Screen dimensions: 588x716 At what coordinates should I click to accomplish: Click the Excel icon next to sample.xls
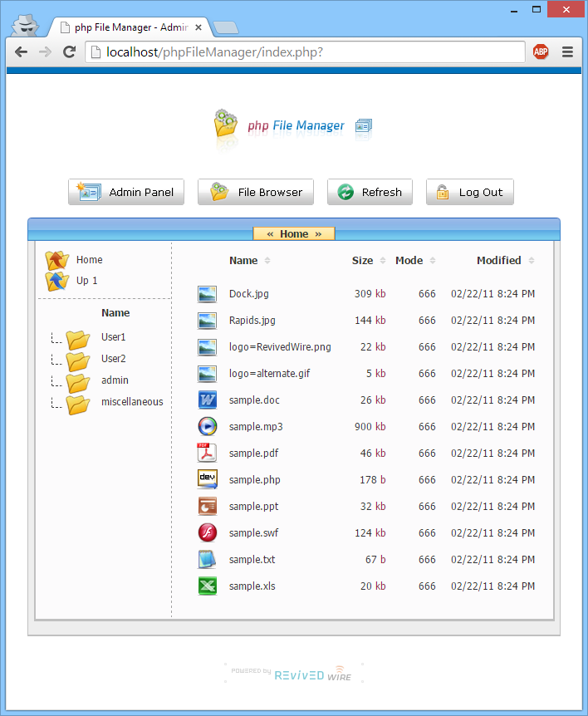click(x=207, y=586)
